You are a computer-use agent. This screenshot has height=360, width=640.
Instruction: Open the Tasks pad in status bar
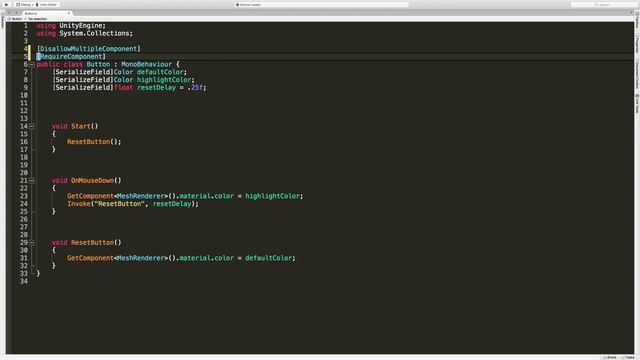[x=628, y=358]
